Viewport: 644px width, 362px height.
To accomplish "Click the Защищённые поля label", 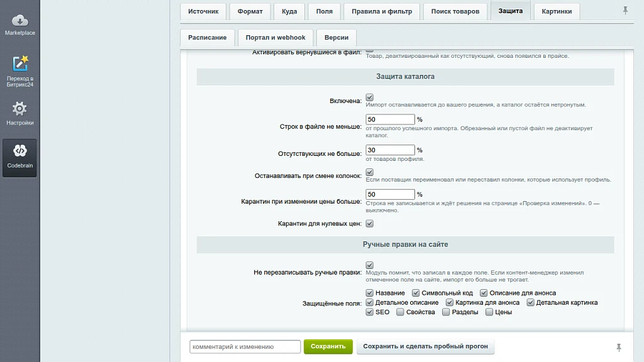I will coord(332,304).
